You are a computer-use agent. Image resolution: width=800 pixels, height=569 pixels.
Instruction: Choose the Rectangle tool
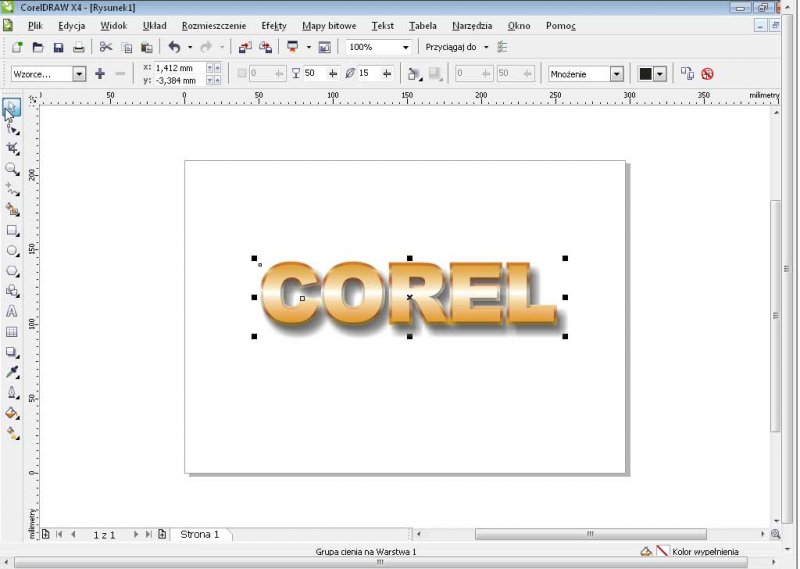click(12, 230)
